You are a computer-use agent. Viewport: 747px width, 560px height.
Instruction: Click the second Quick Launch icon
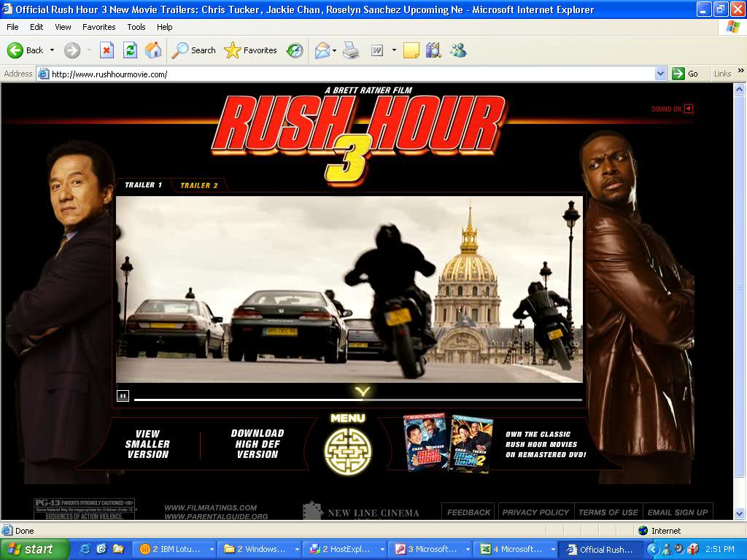tap(101, 549)
